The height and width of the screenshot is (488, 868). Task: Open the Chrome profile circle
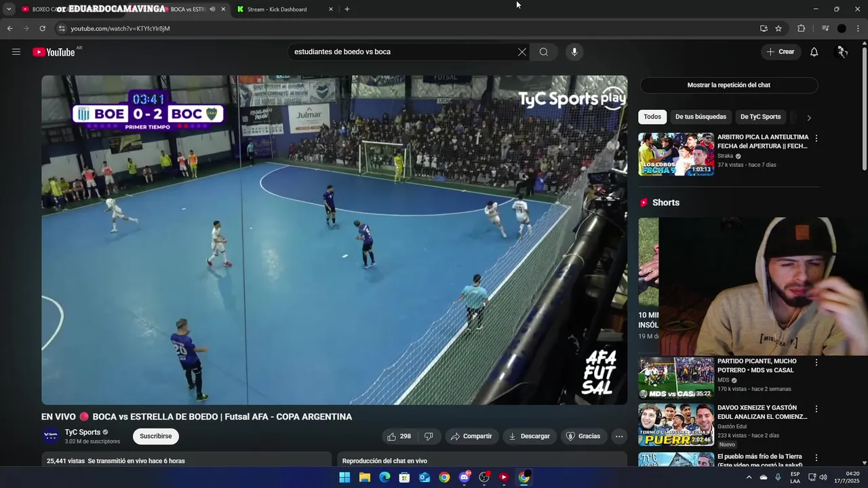(842, 28)
